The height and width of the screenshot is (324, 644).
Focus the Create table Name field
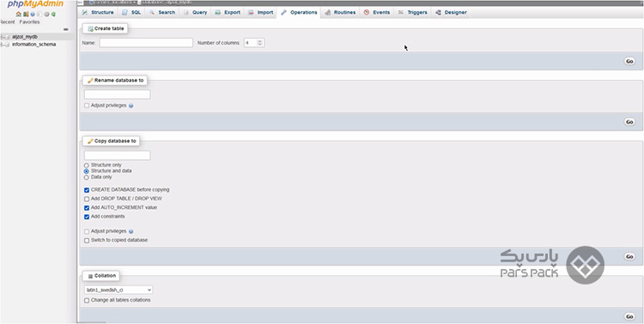coord(146,43)
